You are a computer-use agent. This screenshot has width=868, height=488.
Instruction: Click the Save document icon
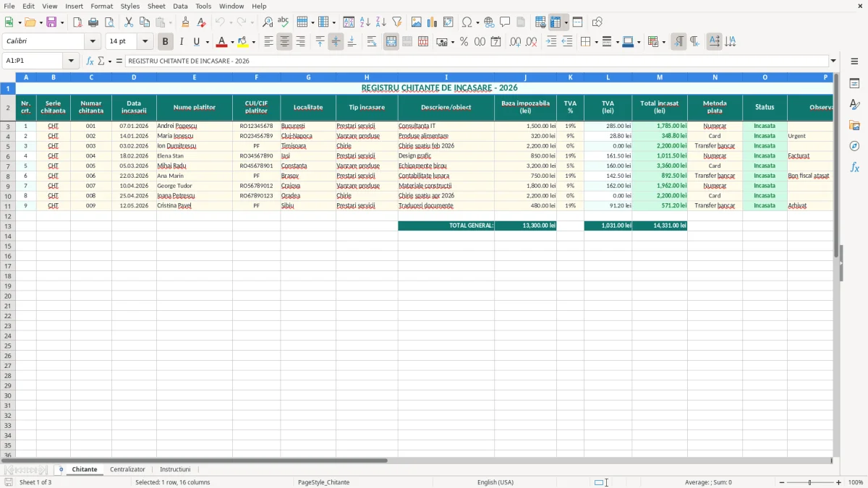pyautogui.click(x=51, y=22)
